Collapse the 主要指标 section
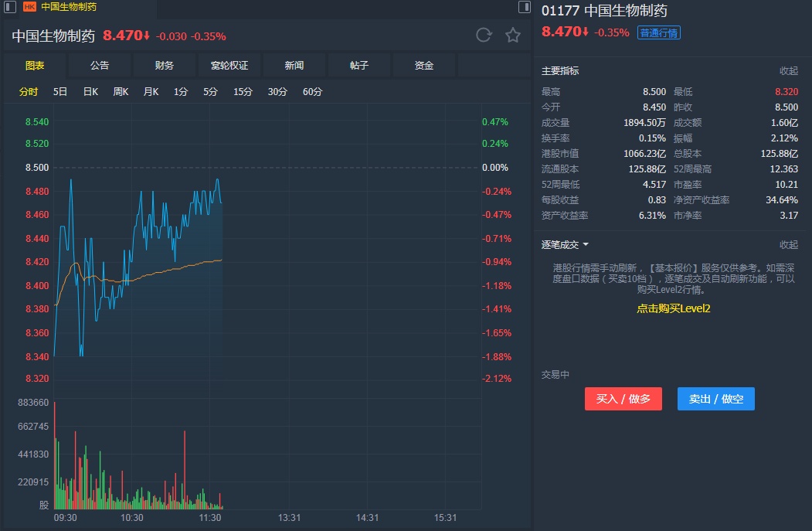Image resolution: width=812 pixels, height=531 pixels. tap(788, 71)
